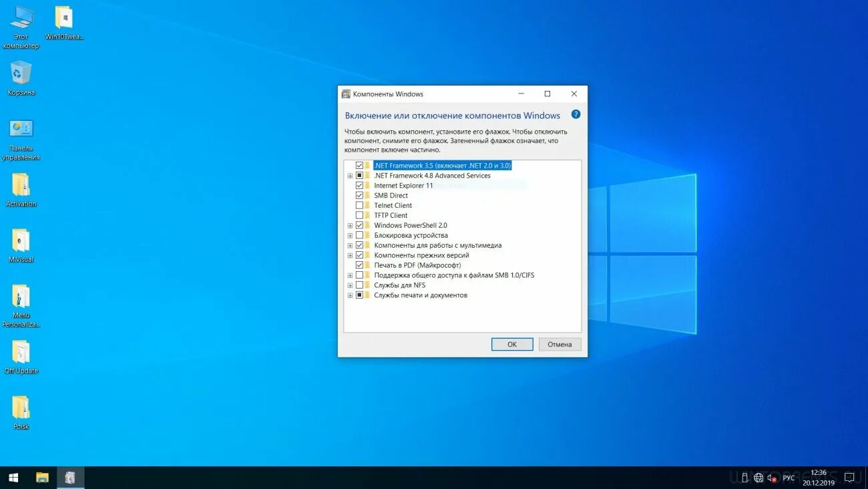Open the Корзина recycle bin
The image size is (868, 489).
[x=21, y=73]
